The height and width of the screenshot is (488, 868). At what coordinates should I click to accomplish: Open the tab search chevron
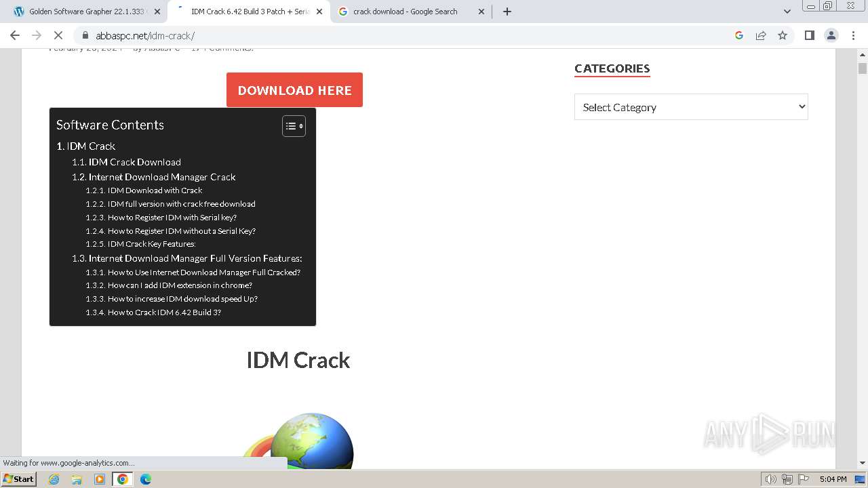click(787, 12)
